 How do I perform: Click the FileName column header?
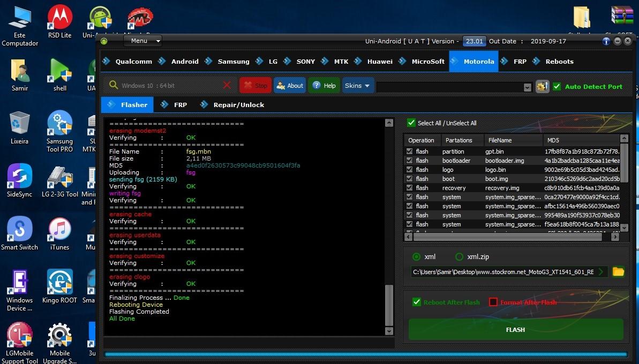click(513, 140)
